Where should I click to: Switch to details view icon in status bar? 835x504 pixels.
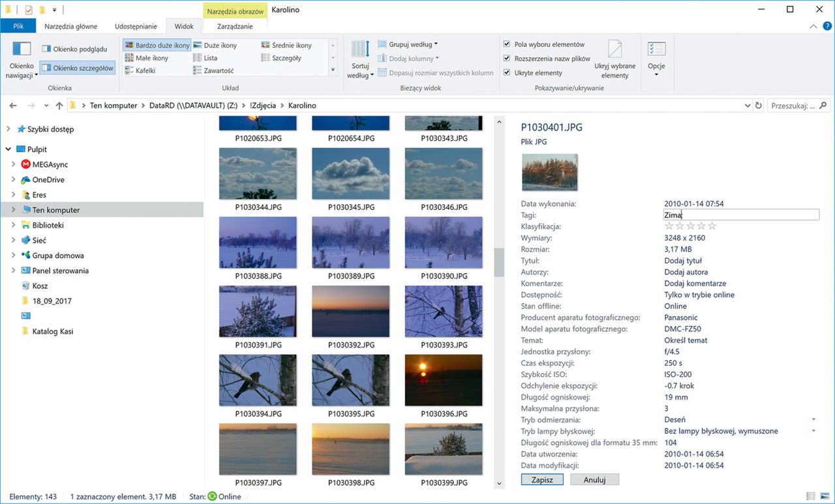point(811,497)
